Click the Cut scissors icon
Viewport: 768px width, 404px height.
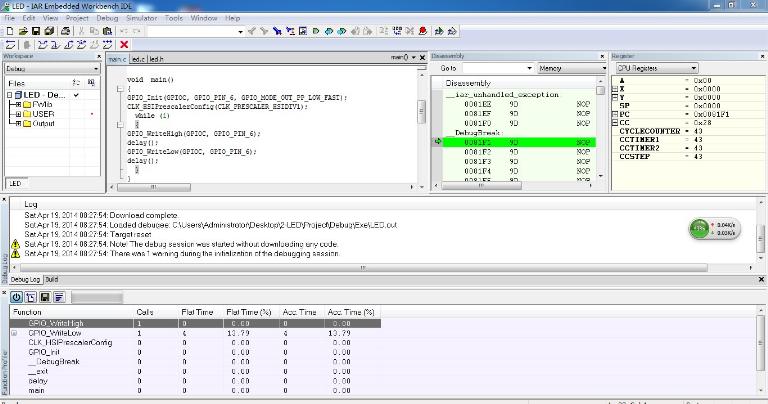point(81,31)
